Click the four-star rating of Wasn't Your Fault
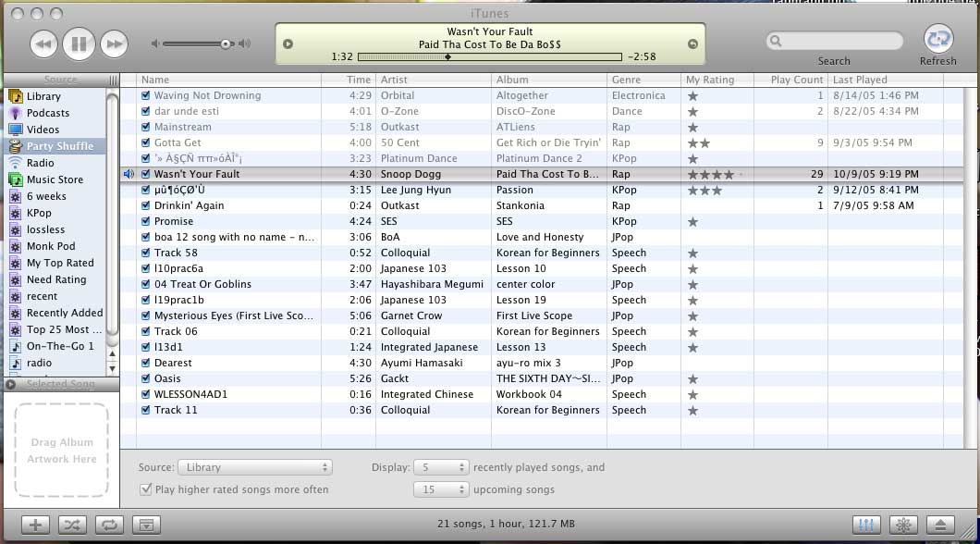This screenshot has height=544, width=980. click(711, 175)
